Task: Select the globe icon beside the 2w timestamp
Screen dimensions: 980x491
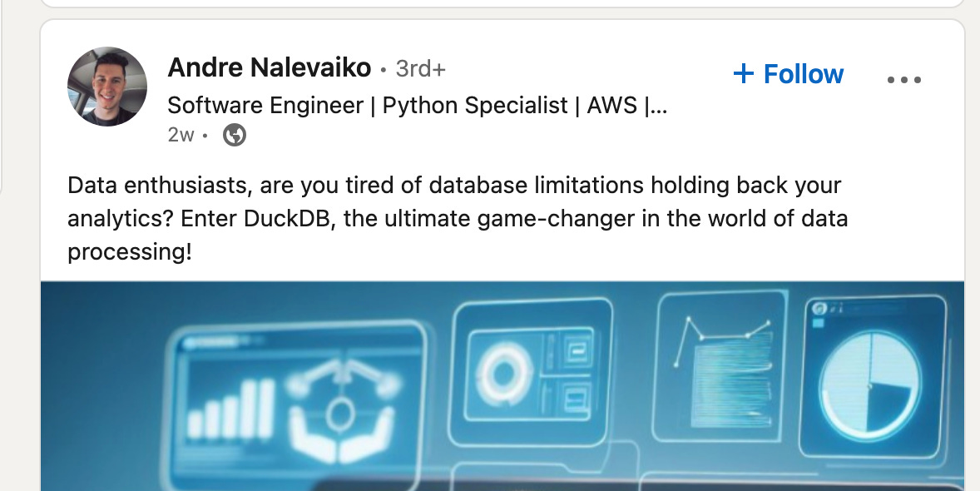Action: [233, 133]
